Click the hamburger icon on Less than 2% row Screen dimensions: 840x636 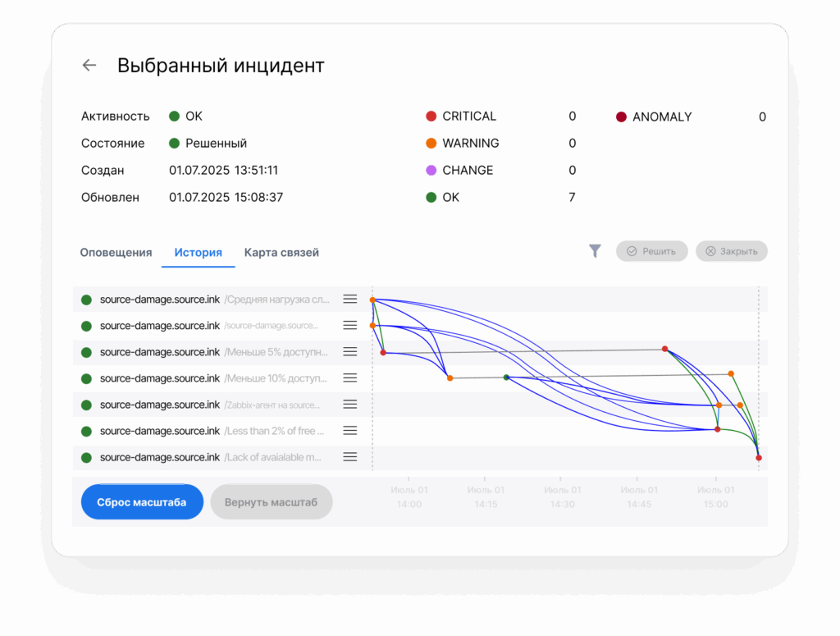[x=350, y=430]
